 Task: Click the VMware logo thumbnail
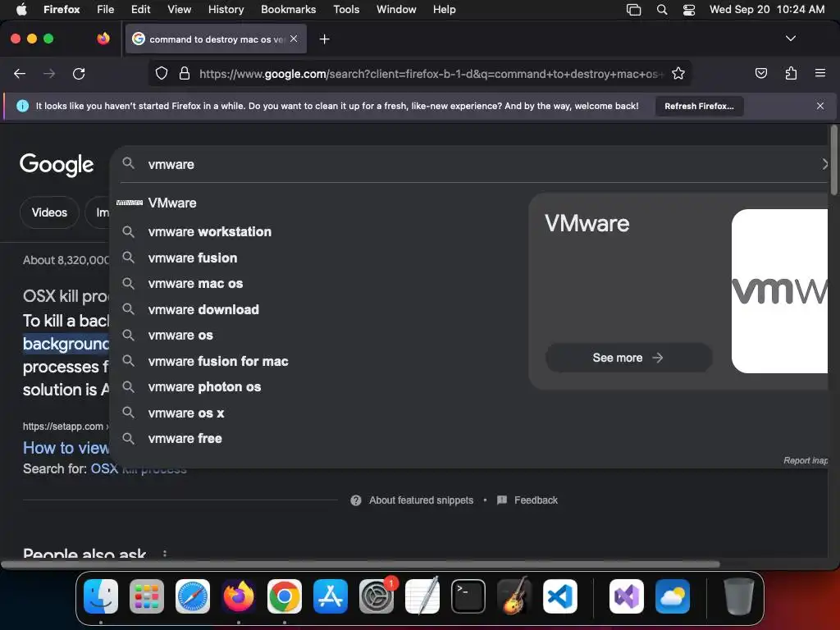coord(779,291)
